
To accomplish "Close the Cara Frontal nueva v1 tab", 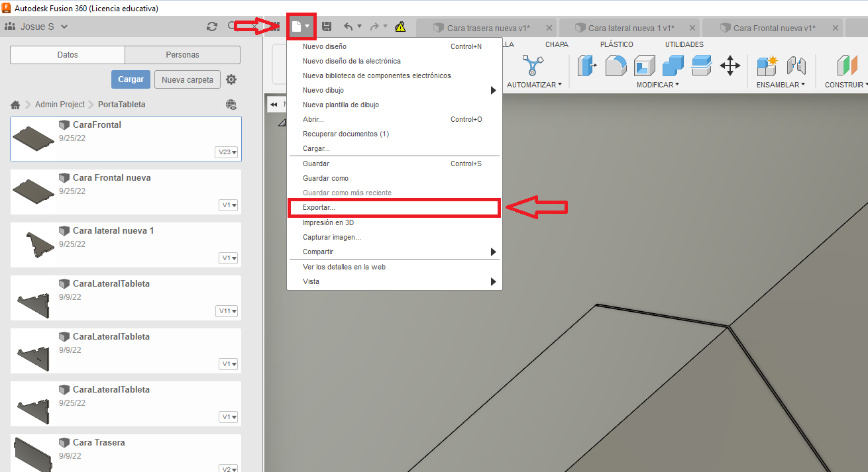I will pyautogui.click(x=835, y=28).
